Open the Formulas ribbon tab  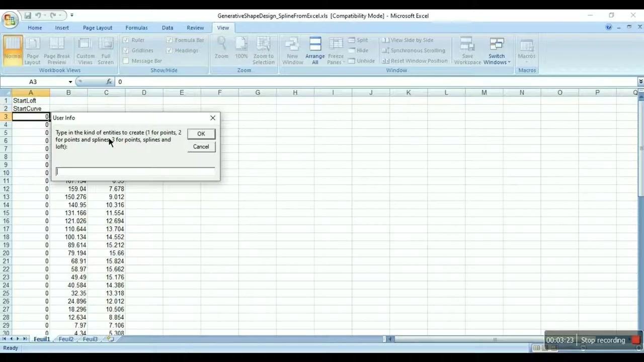click(136, 28)
